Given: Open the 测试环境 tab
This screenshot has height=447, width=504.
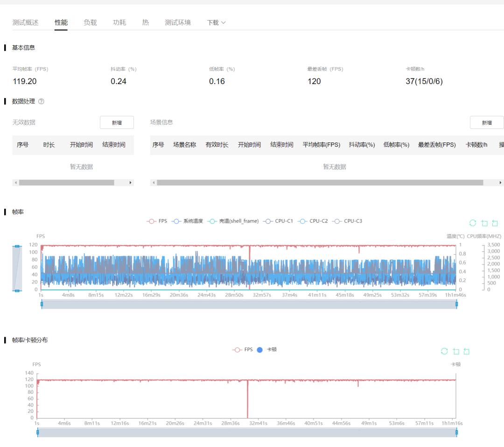Looking at the screenshot, I should (178, 22).
